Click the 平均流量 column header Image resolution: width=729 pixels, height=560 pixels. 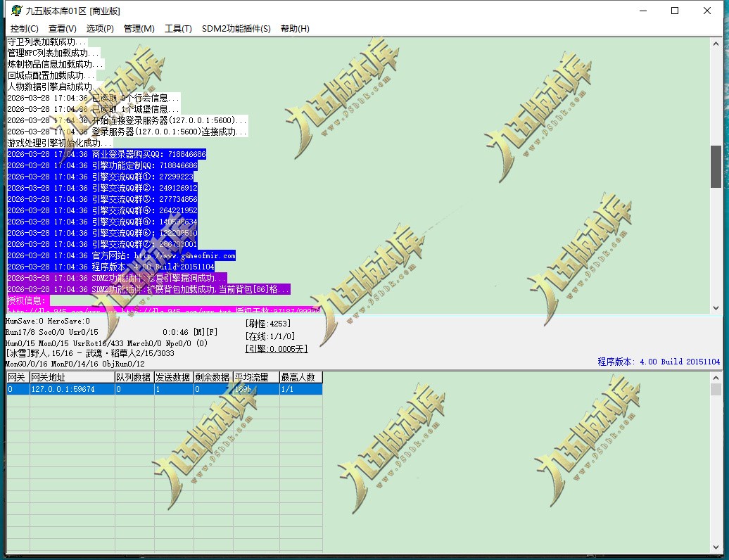tap(255, 377)
